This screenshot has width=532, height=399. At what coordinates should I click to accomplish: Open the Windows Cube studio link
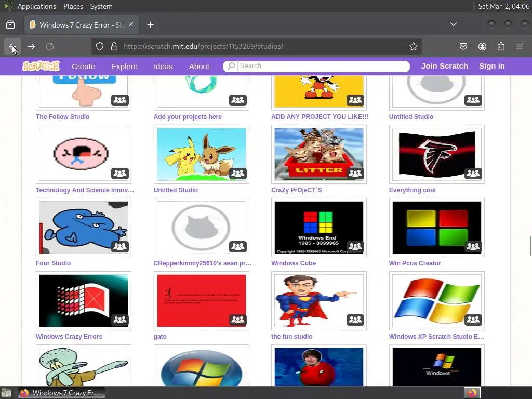point(294,263)
